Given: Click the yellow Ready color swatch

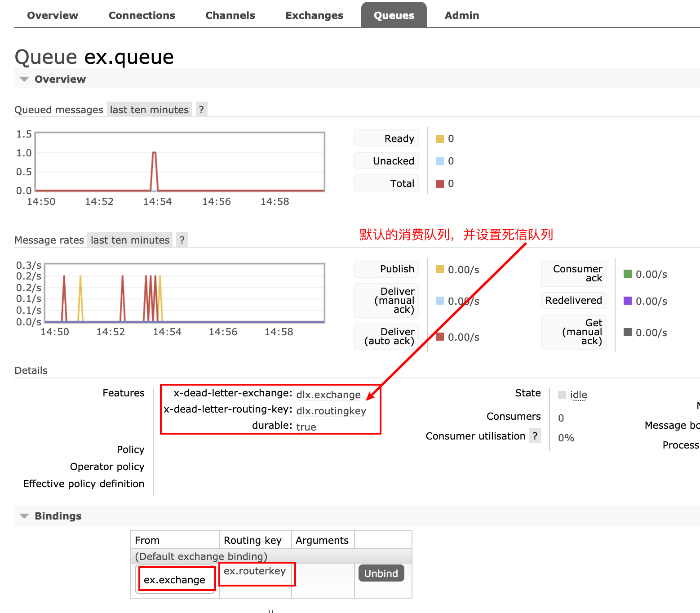Looking at the screenshot, I should click(440, 139).
